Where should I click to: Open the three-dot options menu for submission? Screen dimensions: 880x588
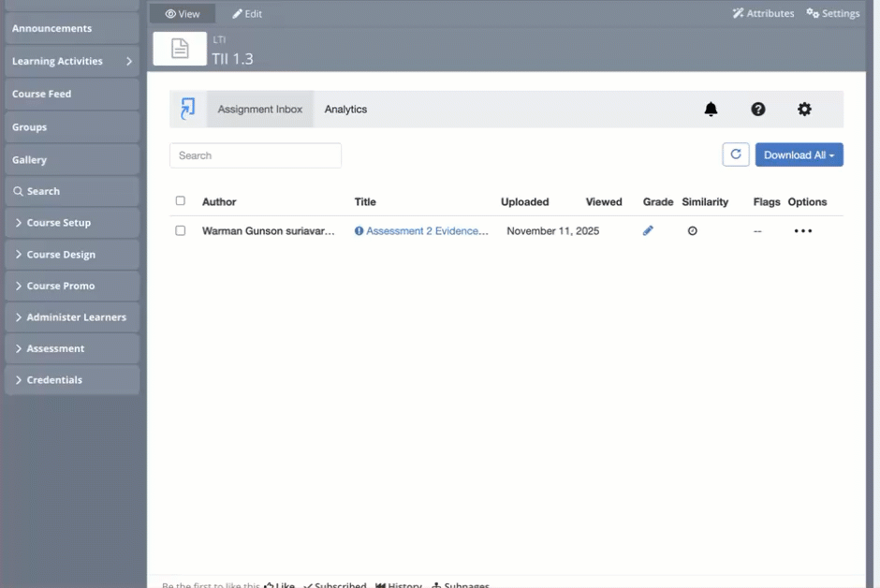pos(802,230)
